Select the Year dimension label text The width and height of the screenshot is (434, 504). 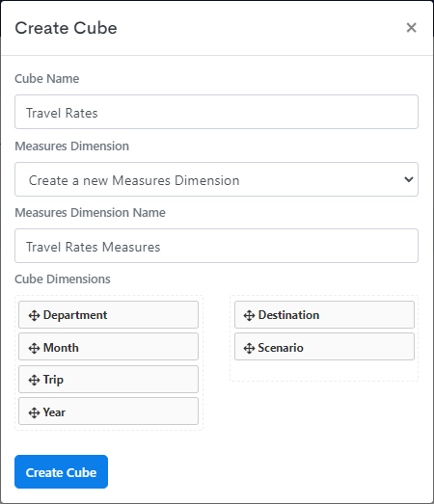point(54,412)
